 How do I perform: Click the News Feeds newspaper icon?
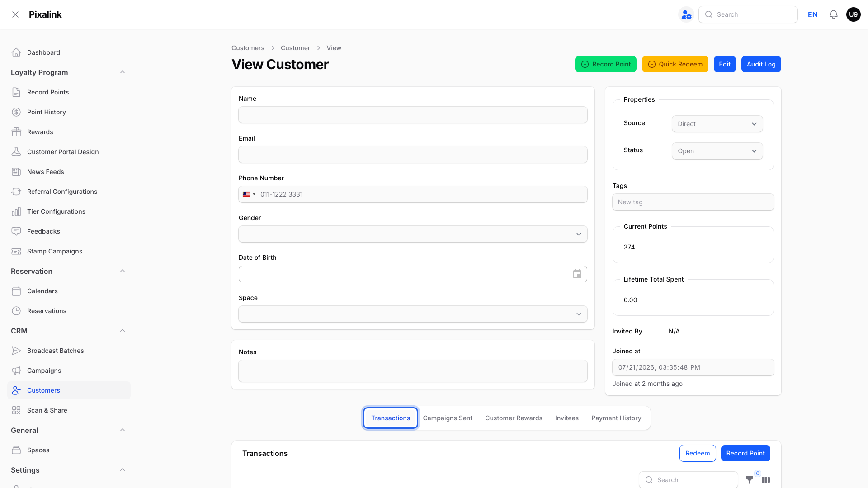click(16, 172)
